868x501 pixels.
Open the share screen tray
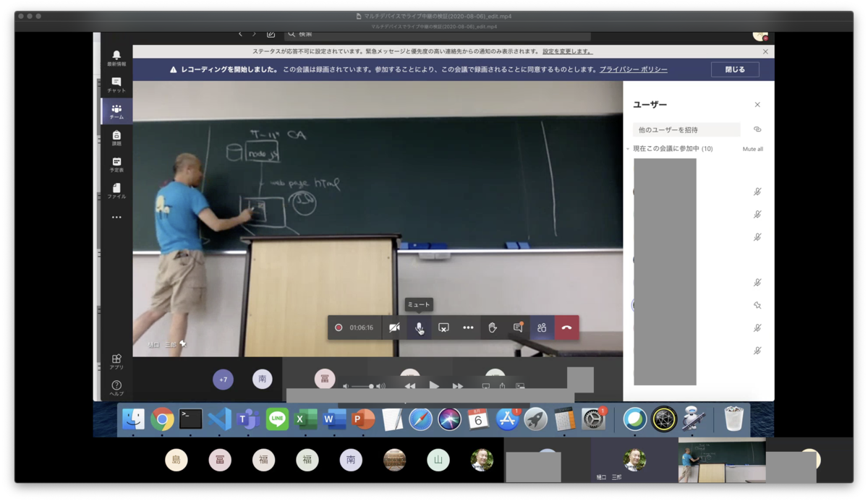pos(443,327)
